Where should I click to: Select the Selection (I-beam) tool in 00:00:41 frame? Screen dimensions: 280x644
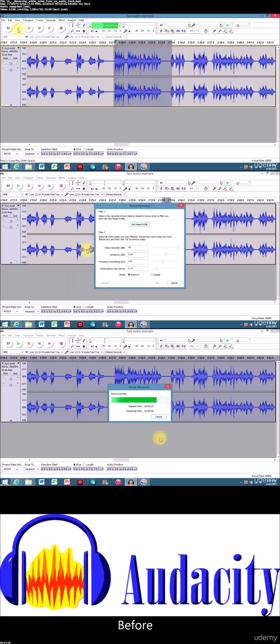click(72, 25)
